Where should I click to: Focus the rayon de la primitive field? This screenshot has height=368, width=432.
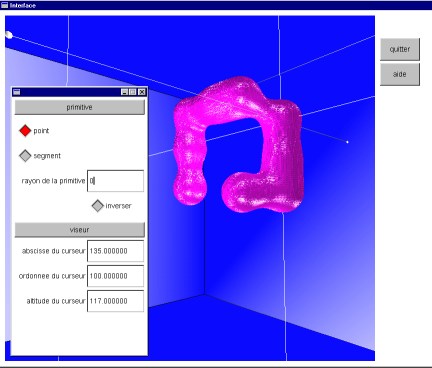pos(115,181)
